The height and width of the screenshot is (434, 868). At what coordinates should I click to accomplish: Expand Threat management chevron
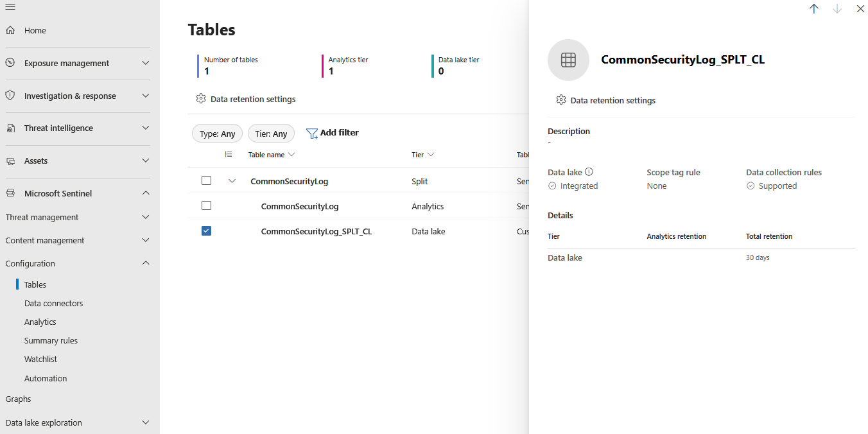(x=146, y=217)
